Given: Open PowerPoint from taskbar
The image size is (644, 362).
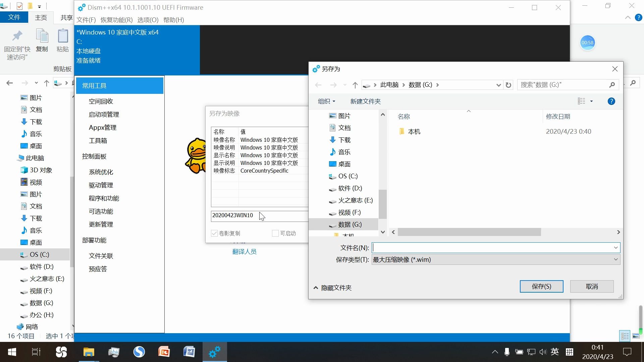Looking at the screenshot, I should 164,352.
